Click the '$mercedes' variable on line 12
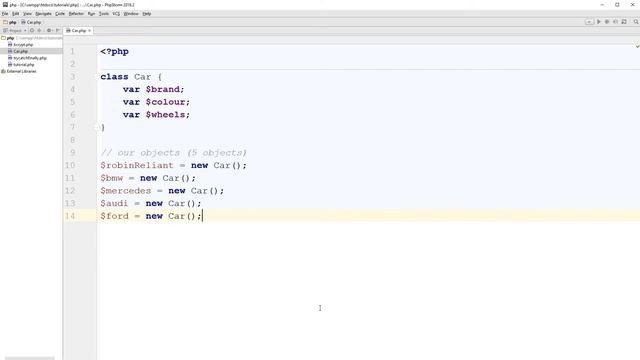Screen dimensions: 640x360 point(126,191)
